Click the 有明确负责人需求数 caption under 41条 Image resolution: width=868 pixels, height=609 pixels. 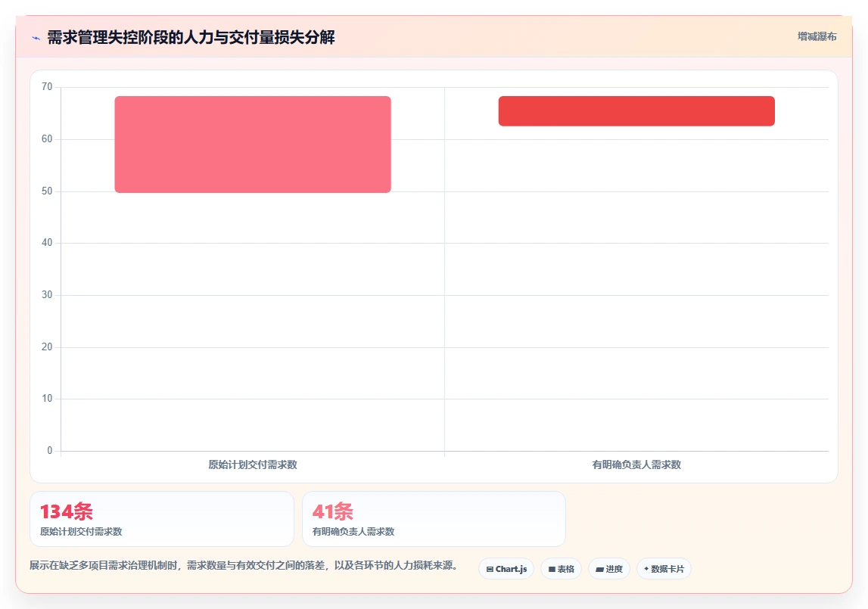point(353,532)
